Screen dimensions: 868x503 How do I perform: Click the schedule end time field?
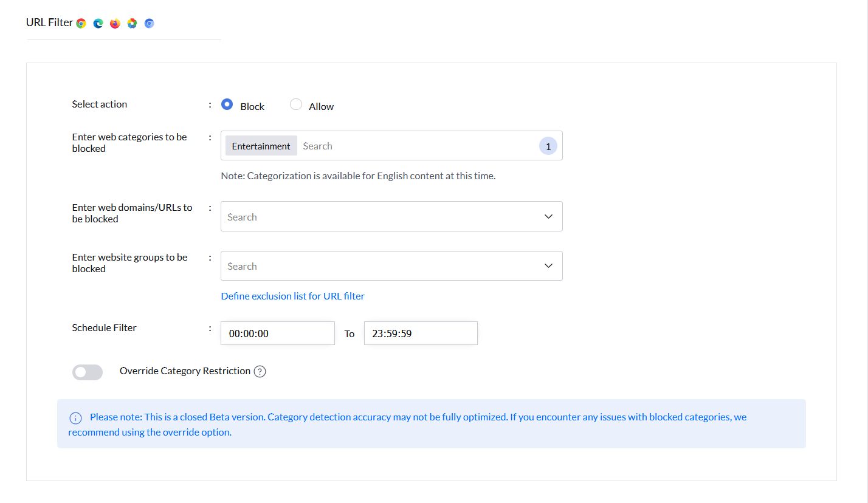click(x=421, y=334)
